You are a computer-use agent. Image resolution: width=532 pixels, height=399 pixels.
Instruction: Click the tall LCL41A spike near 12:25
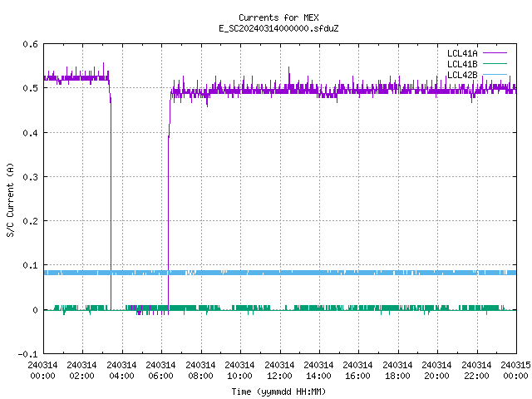point(289,76)
